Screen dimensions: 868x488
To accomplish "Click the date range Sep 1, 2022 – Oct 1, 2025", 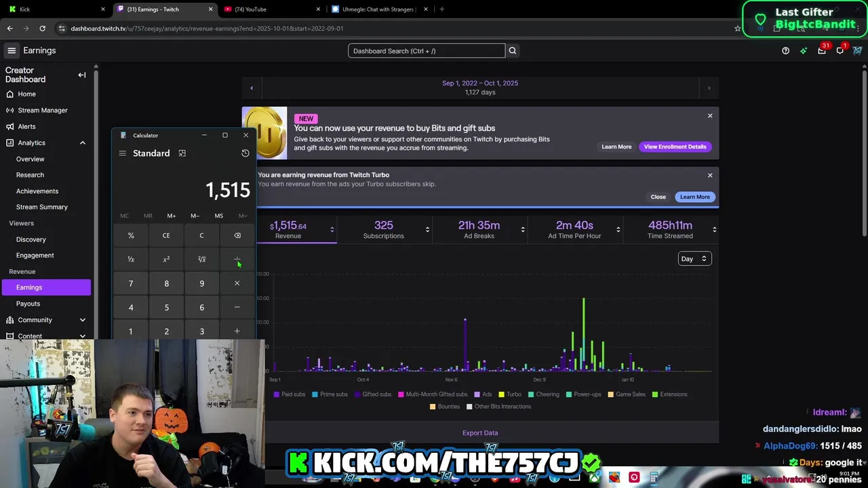I will tap(480, 83).
